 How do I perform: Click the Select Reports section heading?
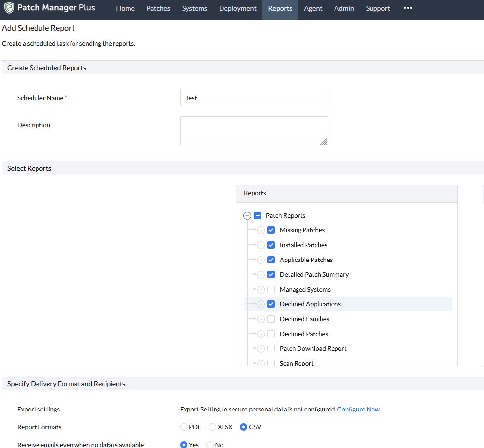(29, 168)
